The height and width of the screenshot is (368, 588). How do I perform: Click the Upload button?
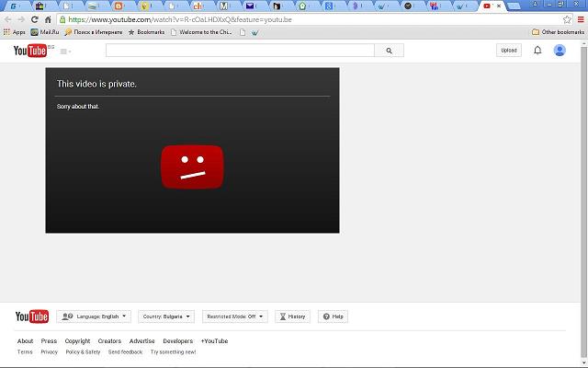coord(508,51)
